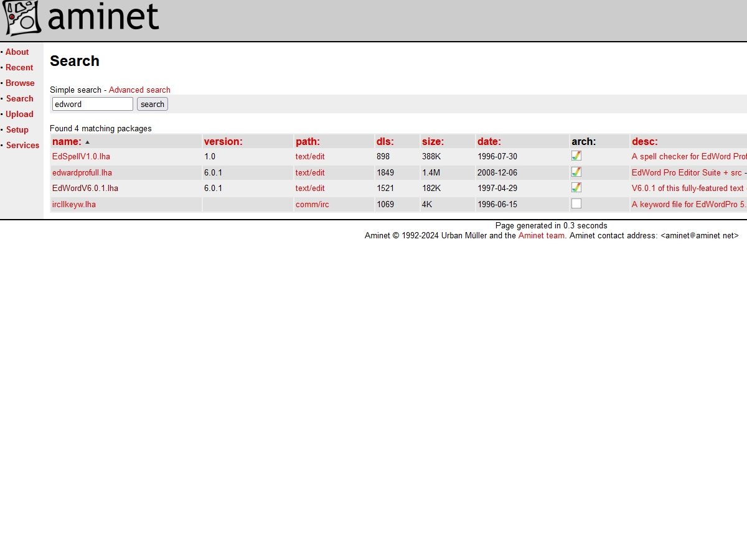
Task: Switch to Advanced search
Action: pos(139,90)
